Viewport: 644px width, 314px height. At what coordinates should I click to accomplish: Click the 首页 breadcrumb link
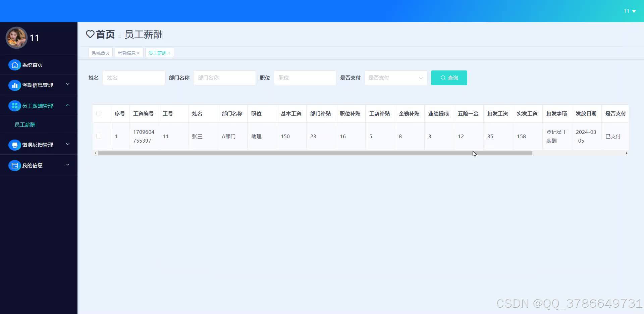pos(105,34)
